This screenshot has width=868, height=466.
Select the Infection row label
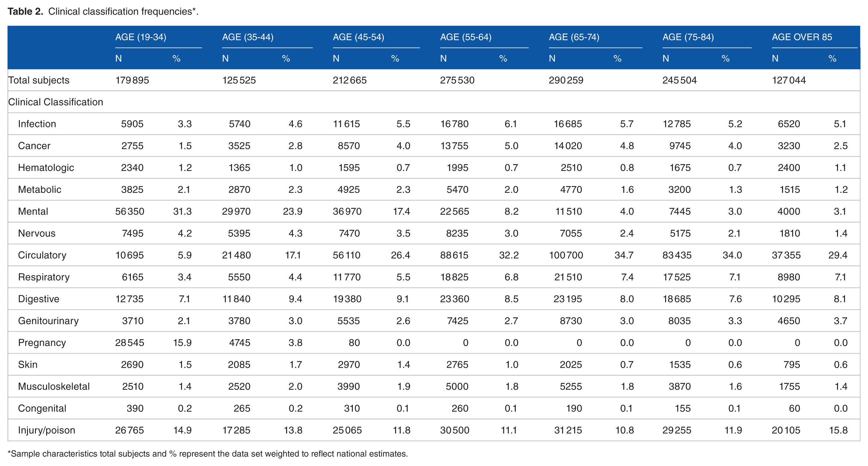(x=37, y=124)
